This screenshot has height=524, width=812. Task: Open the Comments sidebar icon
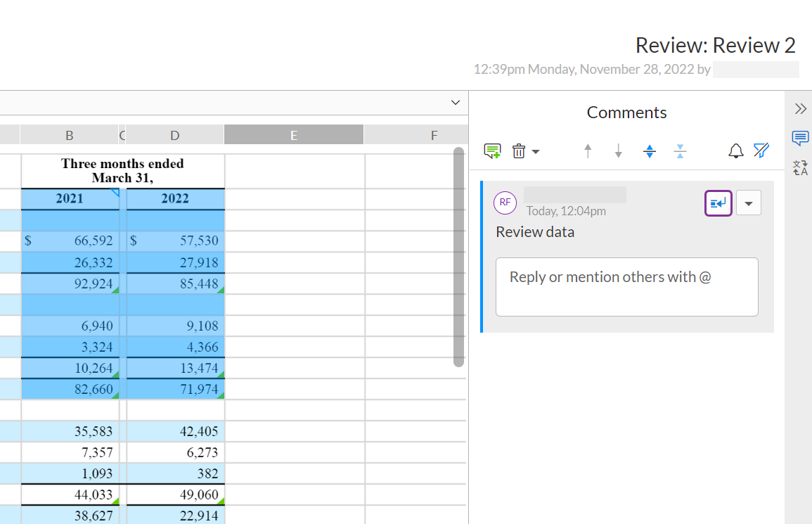(x=800, y=139)
